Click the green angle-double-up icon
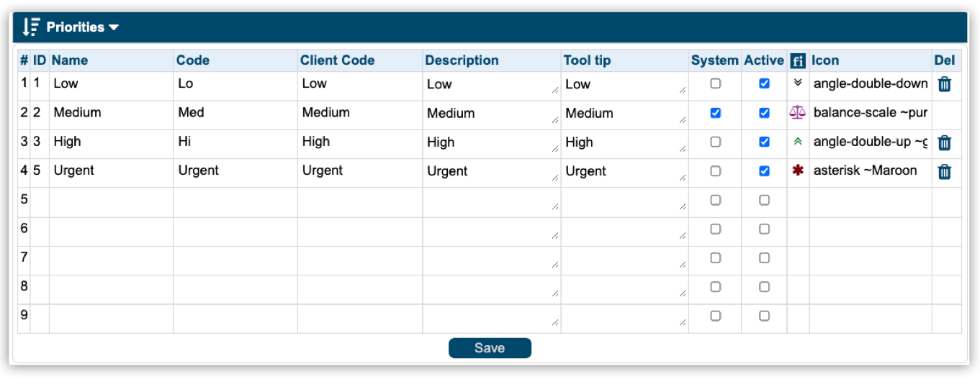The height and width of the screenshot is (379, 980). [x=797, y=142]
